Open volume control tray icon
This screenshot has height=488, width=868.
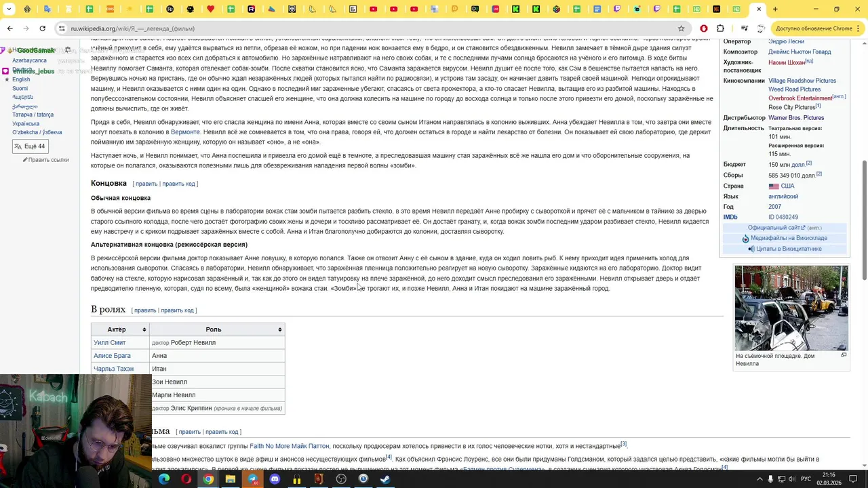click(x=792, y=479)
